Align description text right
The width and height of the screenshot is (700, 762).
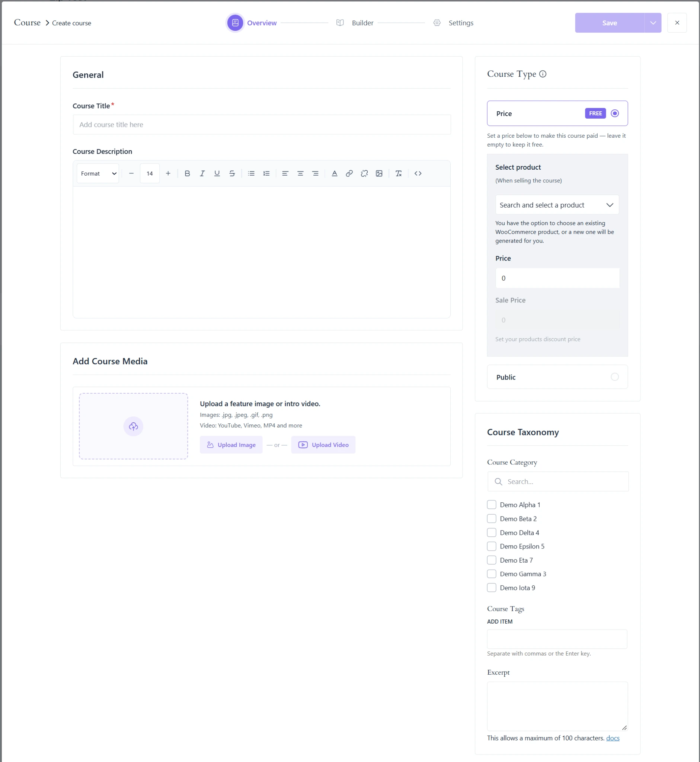pos(315,173)
